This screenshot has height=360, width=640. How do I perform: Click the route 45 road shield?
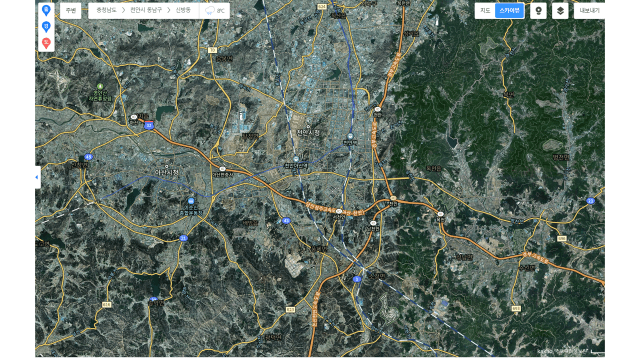89,157
